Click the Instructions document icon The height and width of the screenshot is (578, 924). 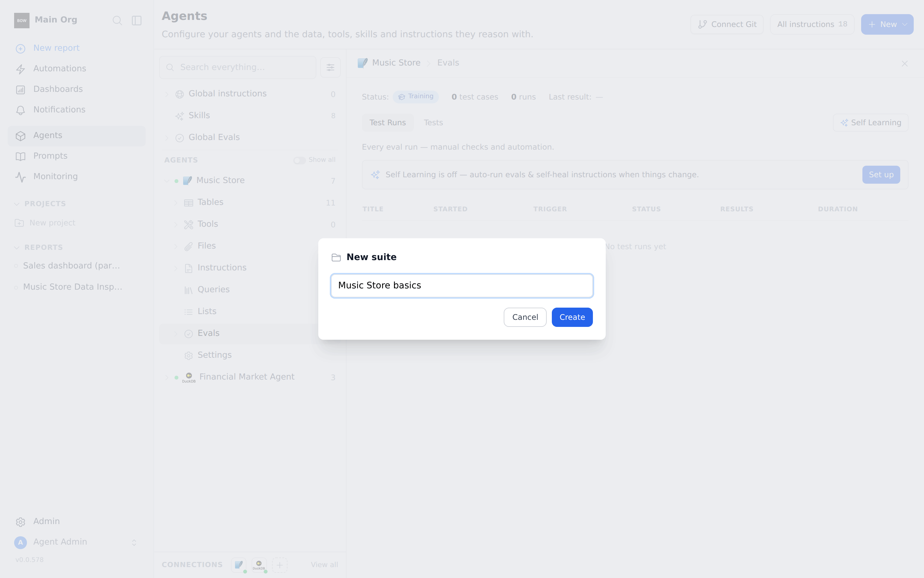[x=189, y=268]
